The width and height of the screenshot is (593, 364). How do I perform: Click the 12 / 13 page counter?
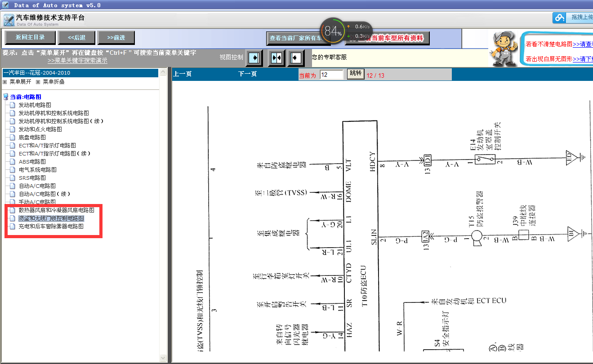[375, 75]
